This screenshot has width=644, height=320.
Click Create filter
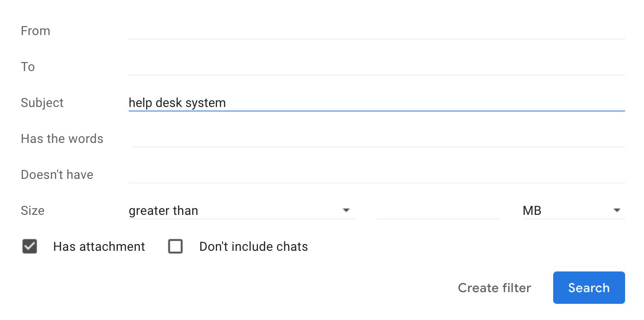(495, 288)
